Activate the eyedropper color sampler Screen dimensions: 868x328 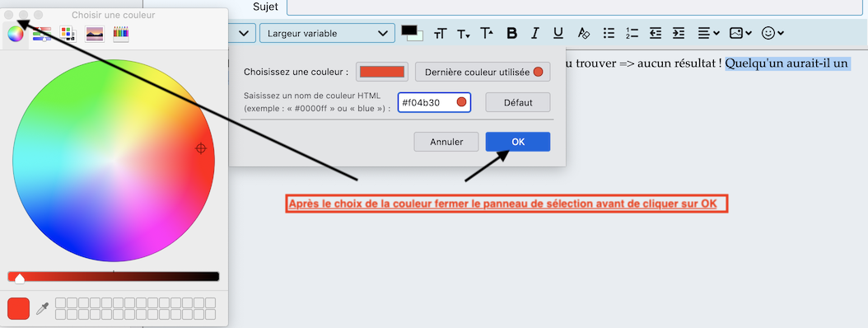(x=43, y=308)
